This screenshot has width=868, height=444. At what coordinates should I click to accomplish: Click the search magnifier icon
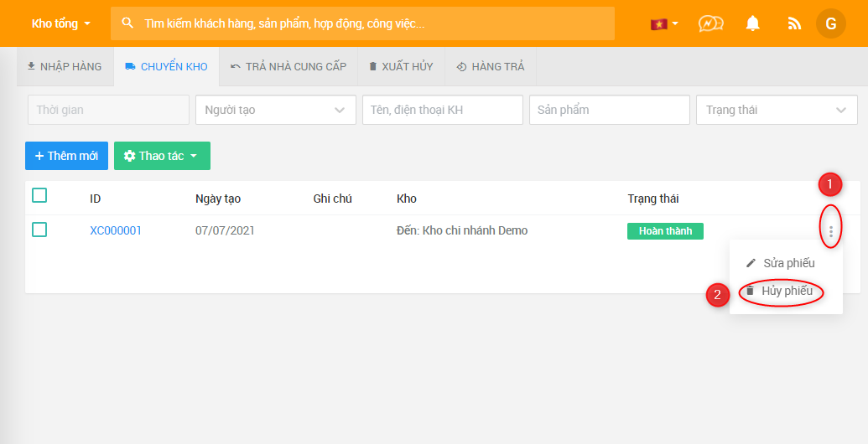click(127, 23)
